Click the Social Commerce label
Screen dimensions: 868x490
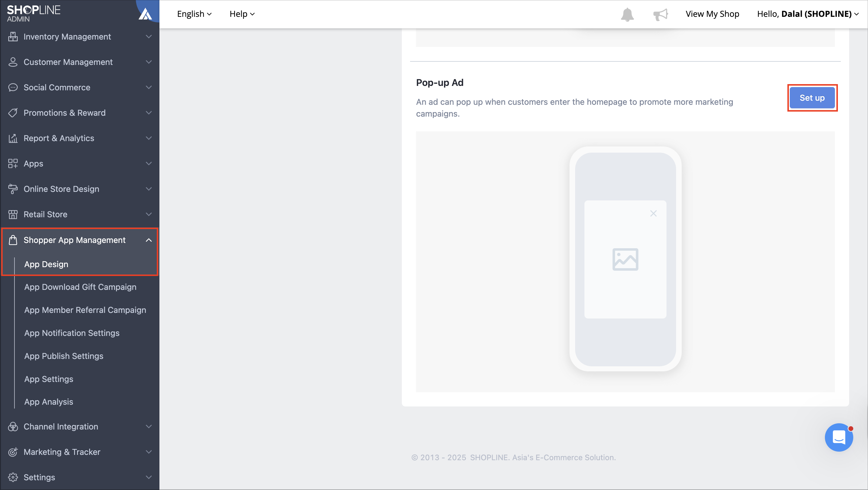[x=57, y=87]
